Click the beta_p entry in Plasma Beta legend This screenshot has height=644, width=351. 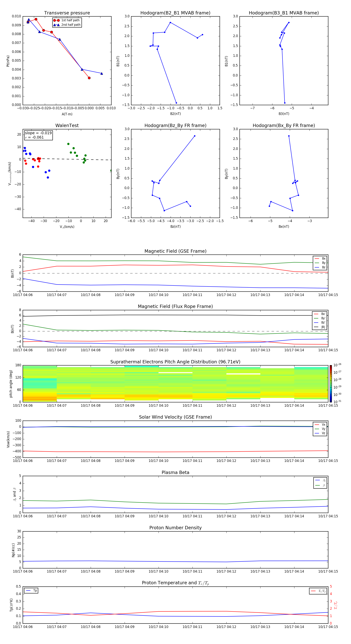[321, 480]
